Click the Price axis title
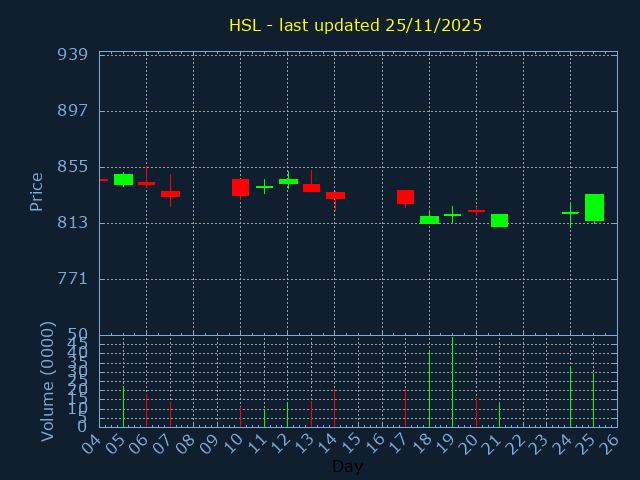The width and height of the screenshot is (640, 480). click(37, 191)
